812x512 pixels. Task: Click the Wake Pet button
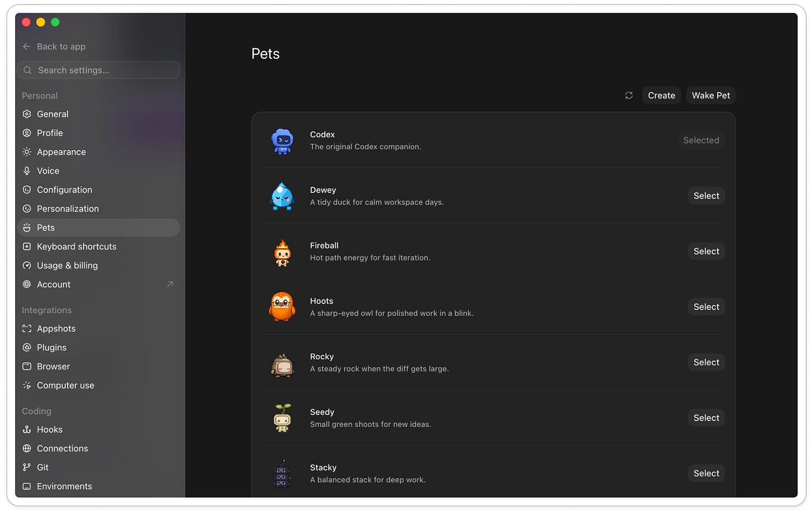711,95
